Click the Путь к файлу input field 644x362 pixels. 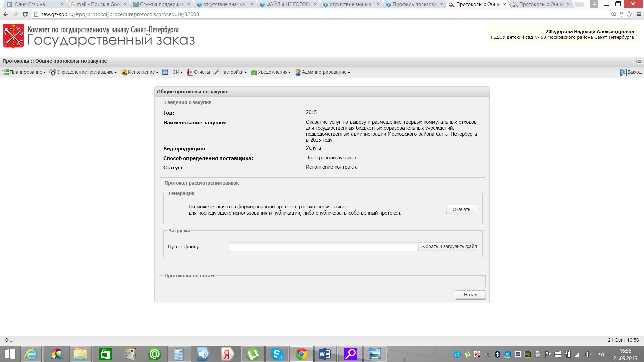(x=323, y=247)
